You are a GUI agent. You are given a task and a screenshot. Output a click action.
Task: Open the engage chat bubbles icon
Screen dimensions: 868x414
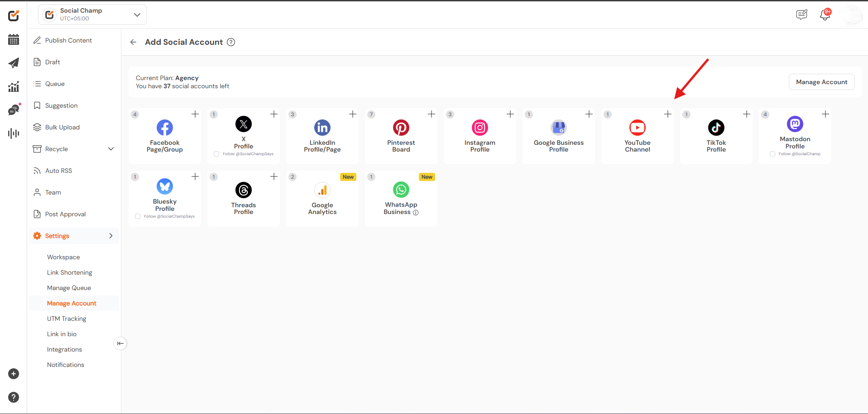click(x=14, y=109)
